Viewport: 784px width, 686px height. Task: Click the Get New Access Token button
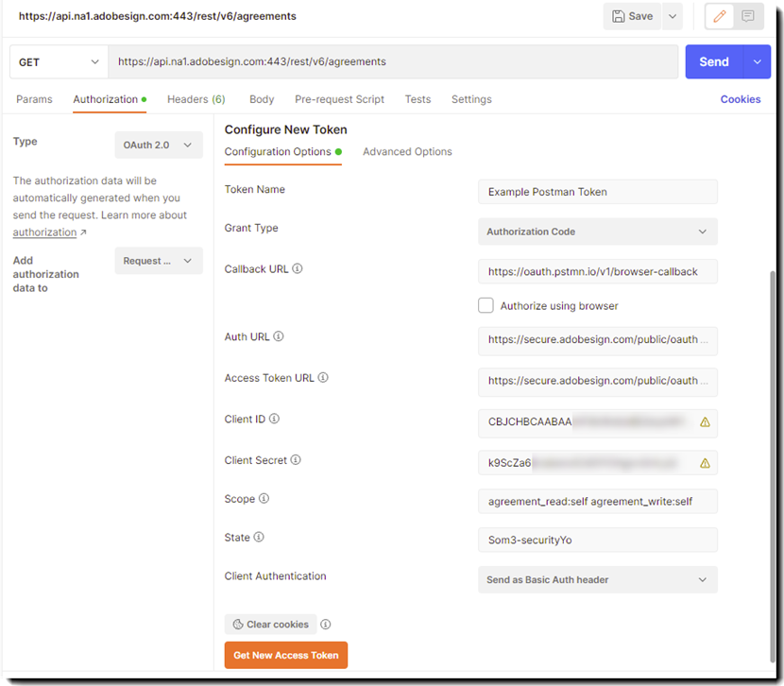click(285, 655)
